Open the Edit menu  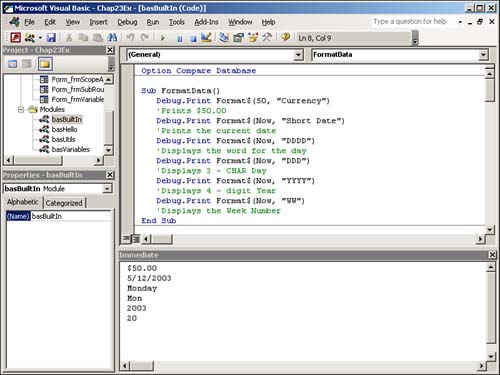tap(50, 22)
